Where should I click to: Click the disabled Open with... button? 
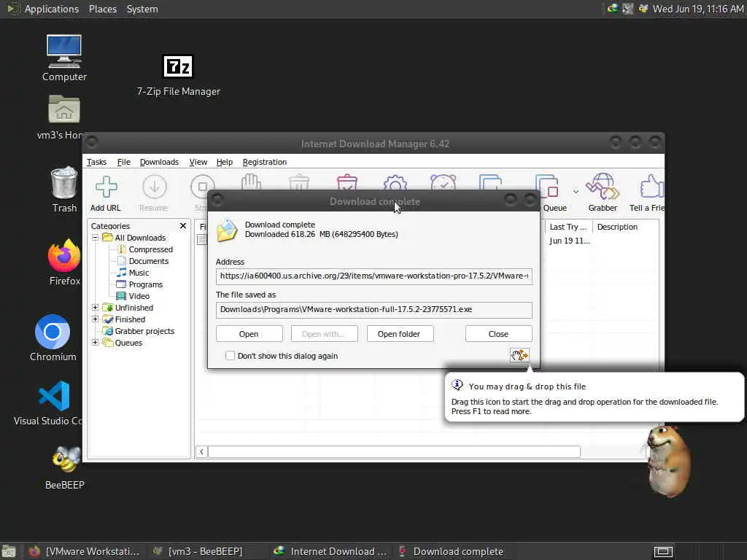[x=325, y=334]
